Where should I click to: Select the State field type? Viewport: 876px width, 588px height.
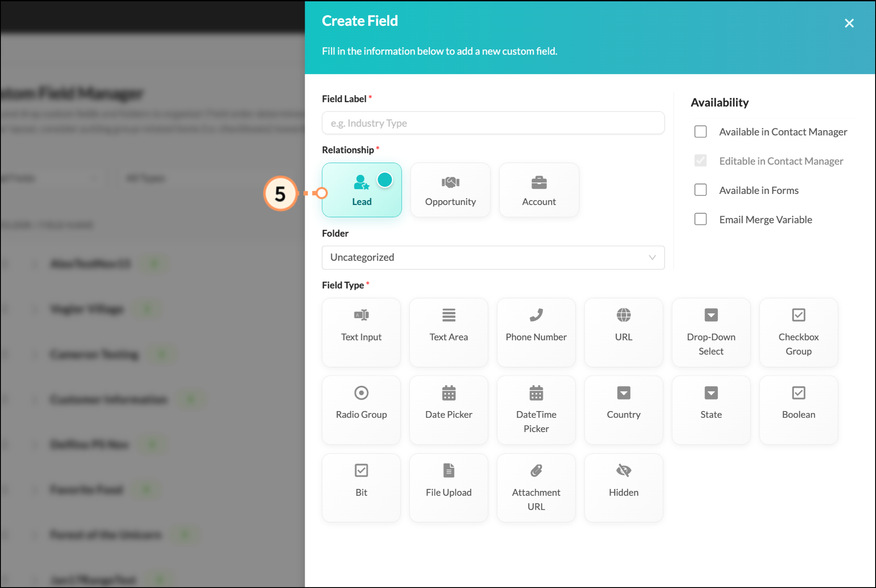pos(711,410)
